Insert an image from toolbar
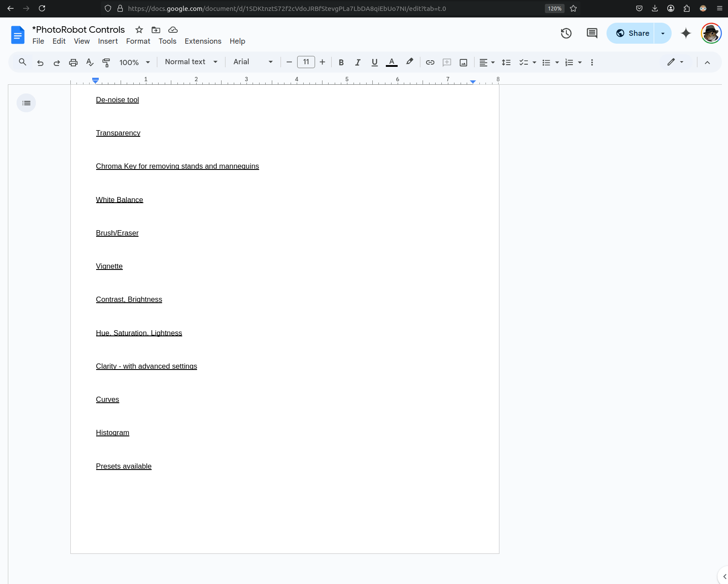 point(464,62)
